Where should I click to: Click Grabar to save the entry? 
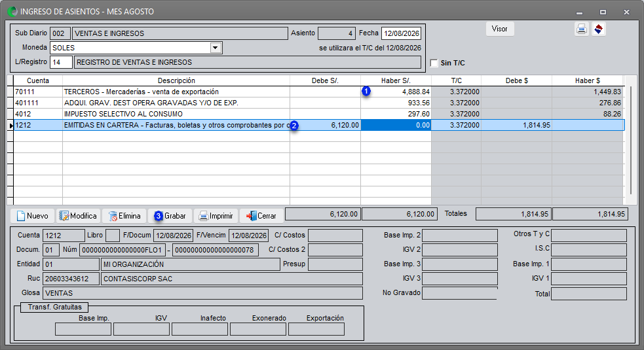(x=170, y=216)
